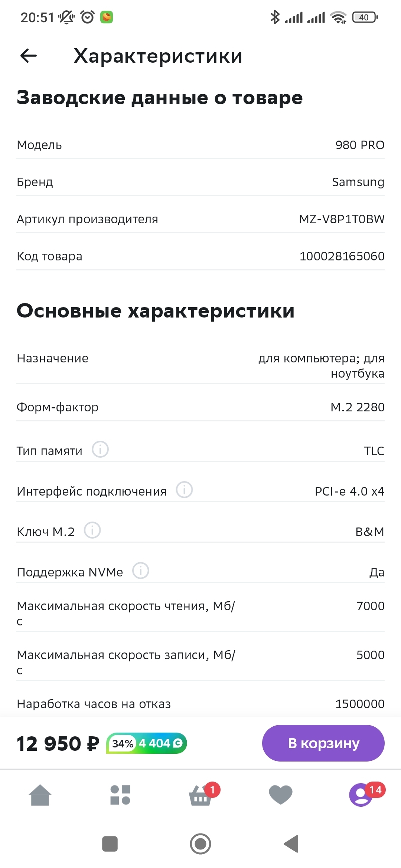Tap Android recent apps square button
The image size is (401, 868).
pos(110,844)
